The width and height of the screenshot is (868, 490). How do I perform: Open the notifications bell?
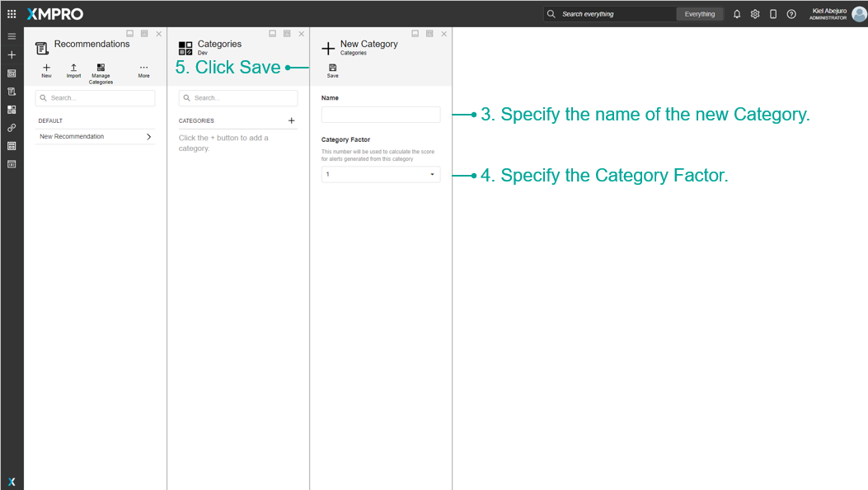737,14
